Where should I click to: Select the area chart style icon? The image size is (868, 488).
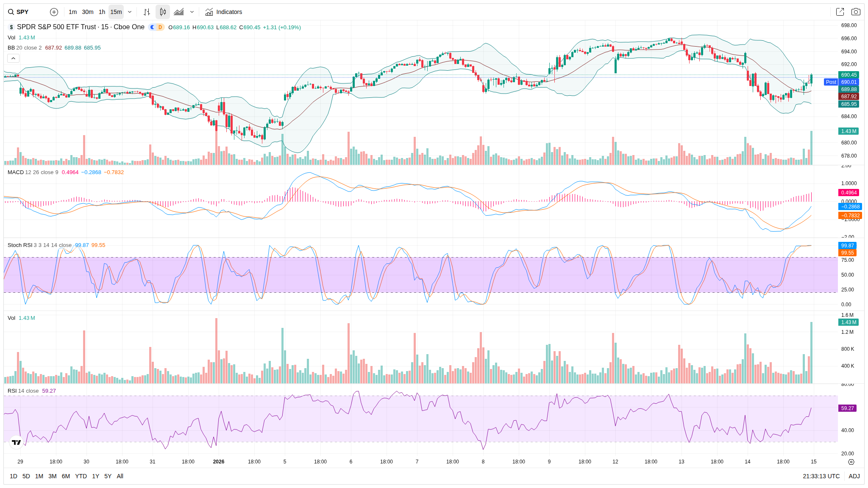pyautogui.click(x=179, y=12)
